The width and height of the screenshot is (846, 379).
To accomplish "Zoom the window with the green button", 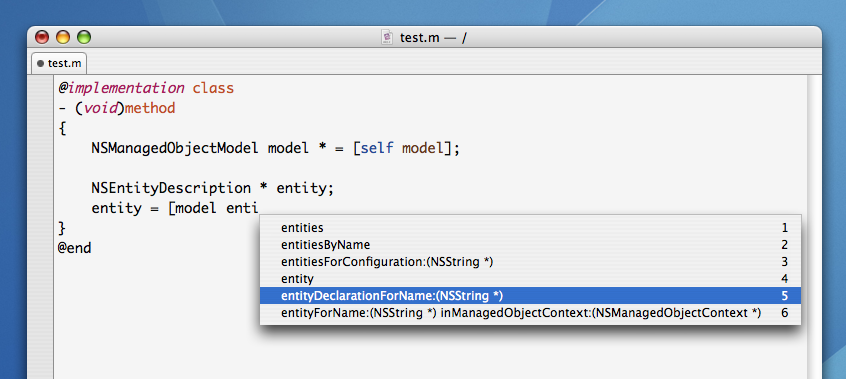I will [x=84, y=37].
